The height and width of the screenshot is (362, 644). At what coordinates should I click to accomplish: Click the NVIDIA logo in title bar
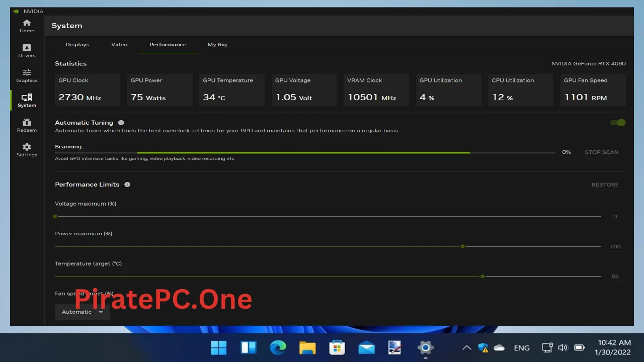pyautogui.click(x=16, y=11)
